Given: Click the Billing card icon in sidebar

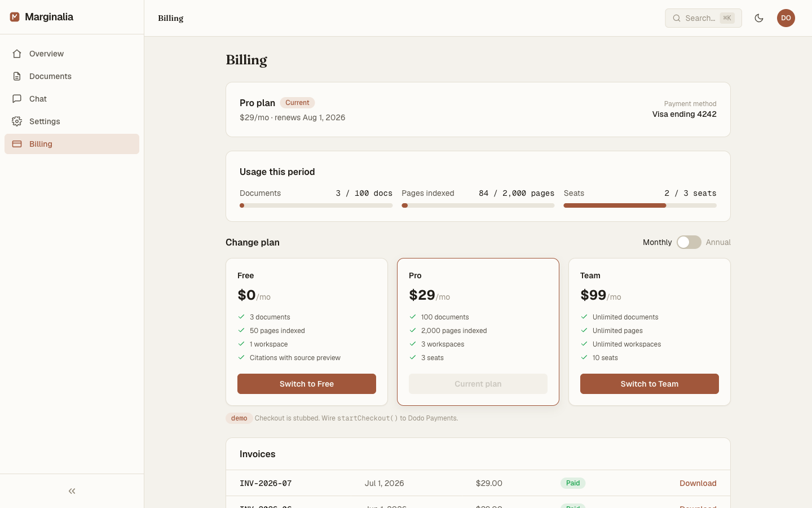Looking at the screenshot, I should click(x=17, y=144).
